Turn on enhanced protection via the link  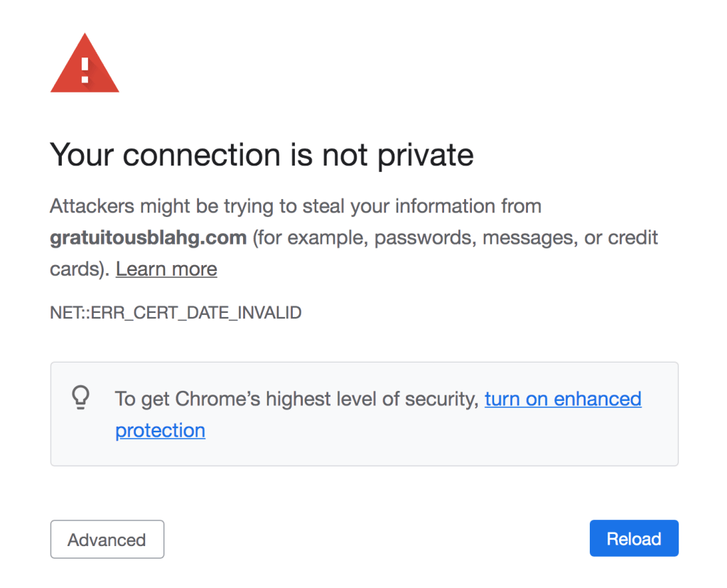pos(563,399)
